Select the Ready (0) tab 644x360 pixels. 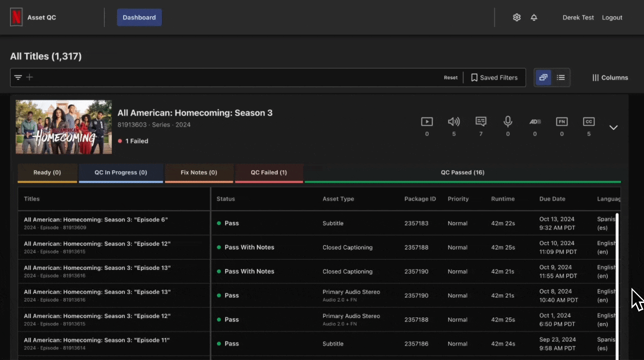click(x=47, y=172)
